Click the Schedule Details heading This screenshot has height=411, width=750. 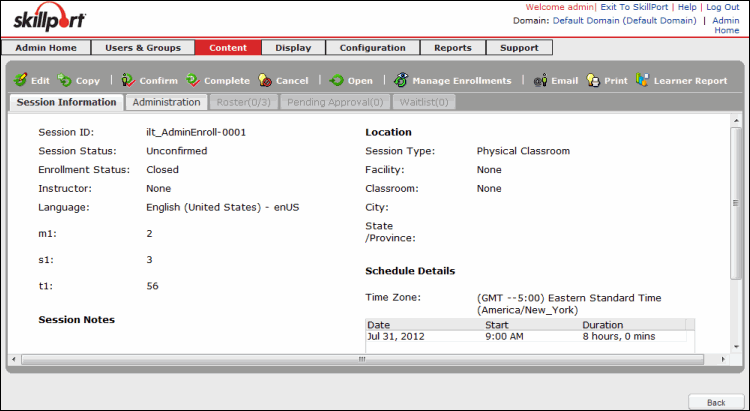[x=410, y=271]
